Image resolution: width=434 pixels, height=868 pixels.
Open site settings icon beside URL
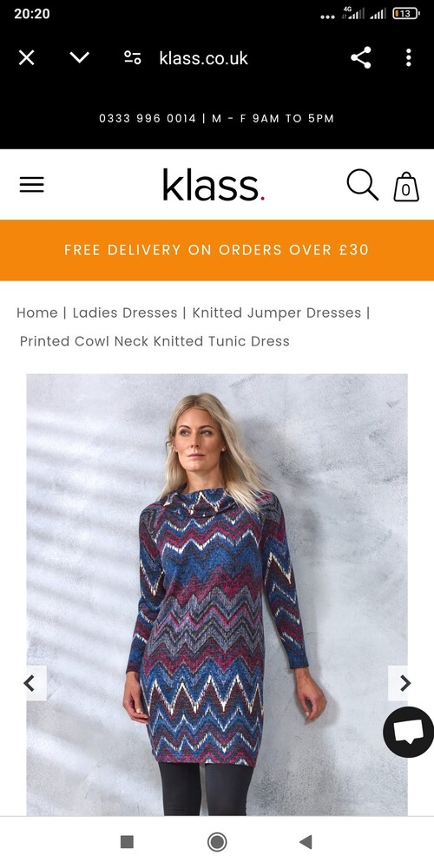pos(132,57)
